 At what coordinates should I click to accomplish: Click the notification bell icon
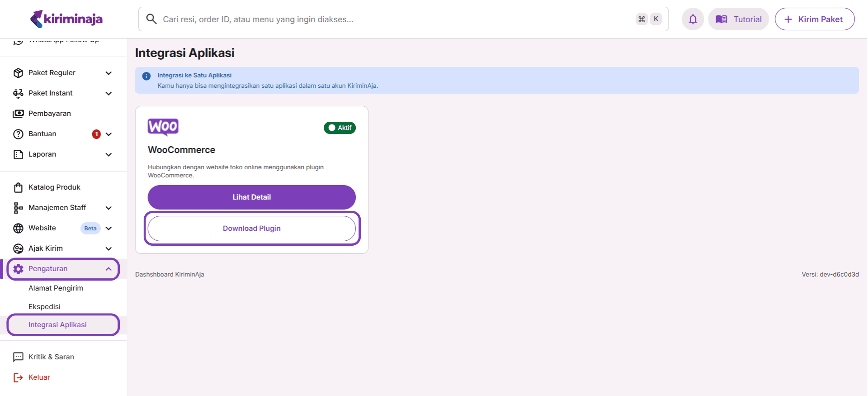tap(693, 19)
